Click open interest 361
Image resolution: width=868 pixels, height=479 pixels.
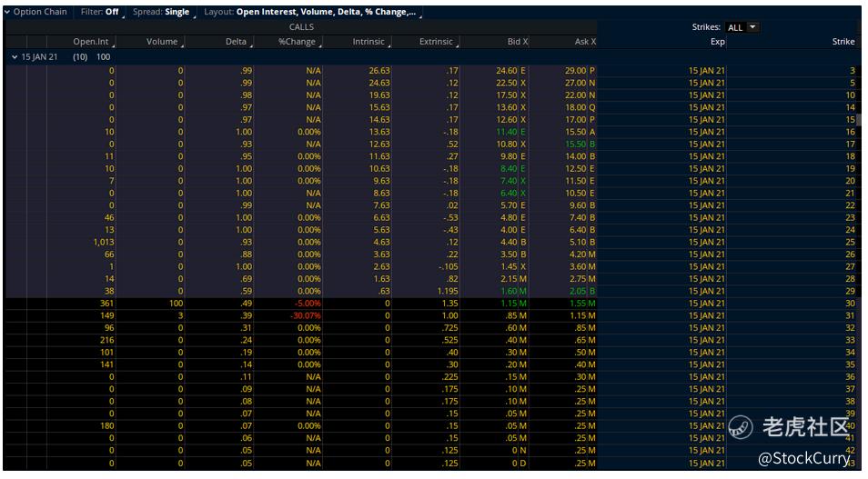click(106, 303)
